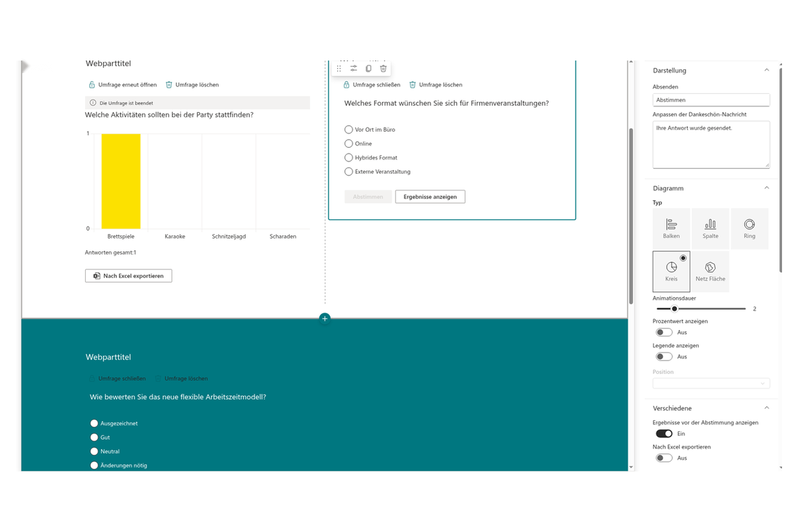The height and width of the screenshot is (532, 798).
Task: Select the 'Gut' rating
Action: point(94,438)
